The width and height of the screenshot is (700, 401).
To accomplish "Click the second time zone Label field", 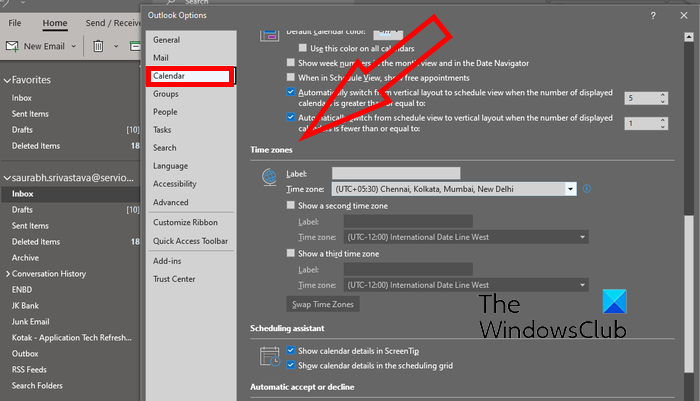I will 408,221.
